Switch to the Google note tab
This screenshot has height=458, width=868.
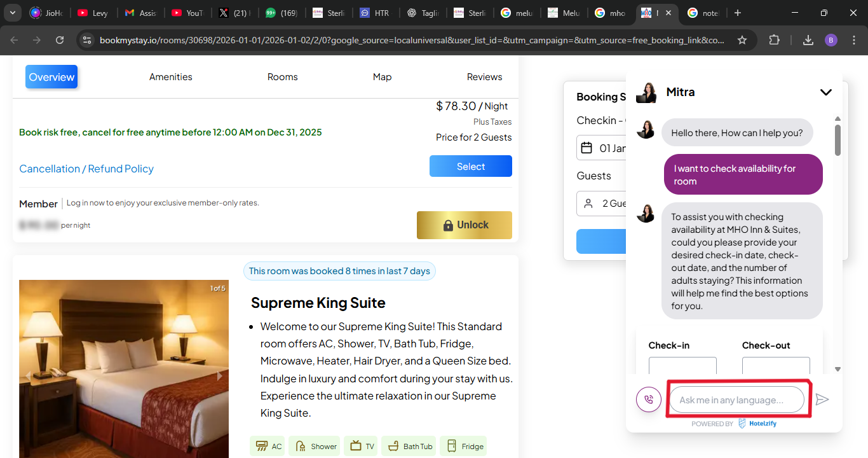704,13
